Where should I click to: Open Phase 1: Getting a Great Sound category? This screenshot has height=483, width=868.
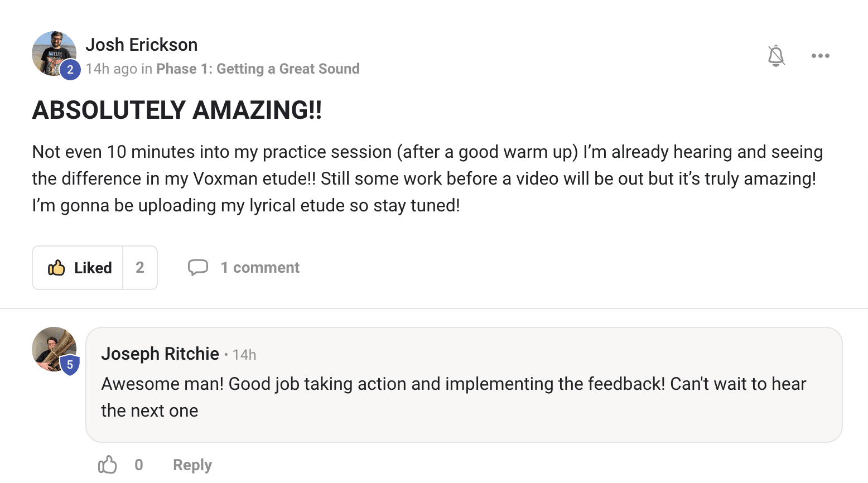click(x=258, y=69)
